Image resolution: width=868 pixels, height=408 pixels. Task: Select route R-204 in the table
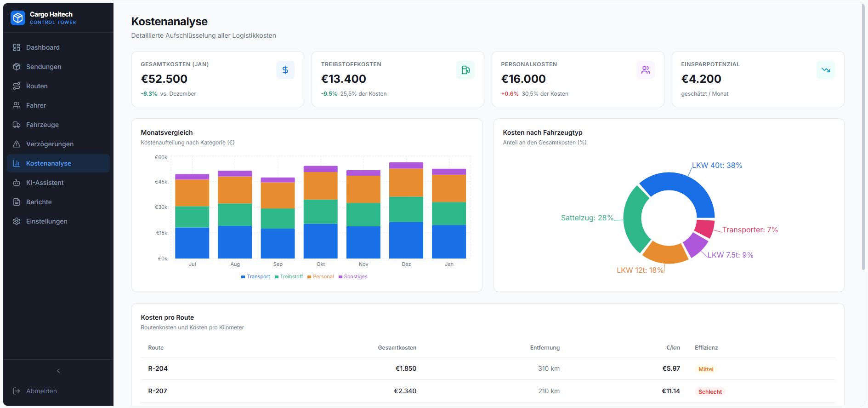(x=488, y=368)
